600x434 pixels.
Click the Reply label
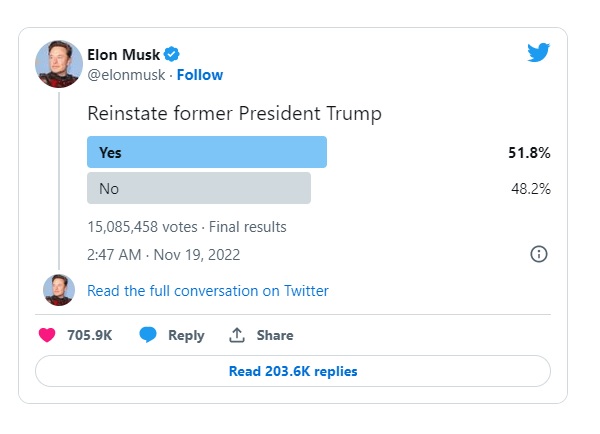tap(186, 336)
